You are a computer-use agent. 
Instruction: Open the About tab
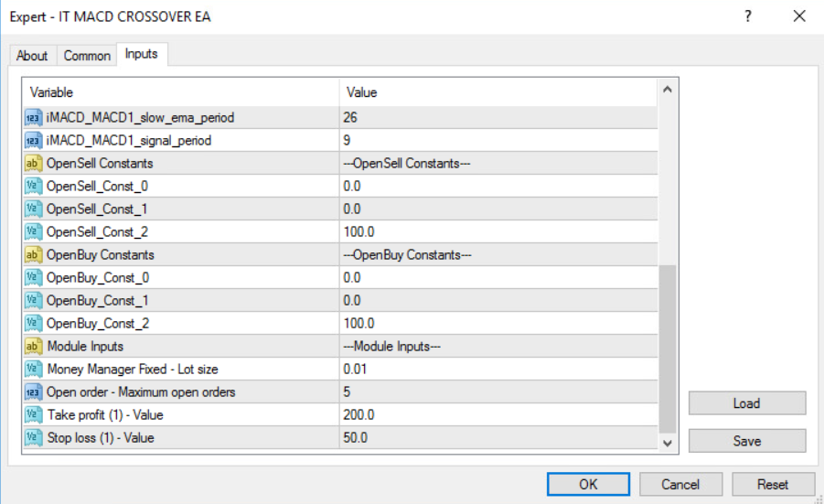[x=32, y=56]
